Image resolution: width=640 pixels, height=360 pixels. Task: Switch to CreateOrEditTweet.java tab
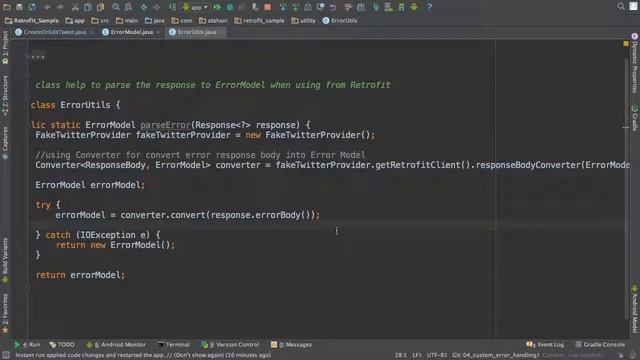coord(54,32)
